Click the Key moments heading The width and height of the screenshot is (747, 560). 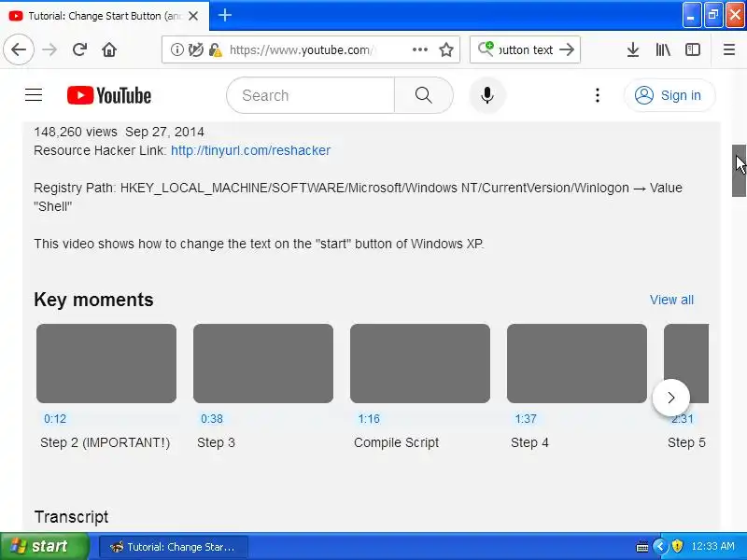pyautogui.click(x=94, y=300)
